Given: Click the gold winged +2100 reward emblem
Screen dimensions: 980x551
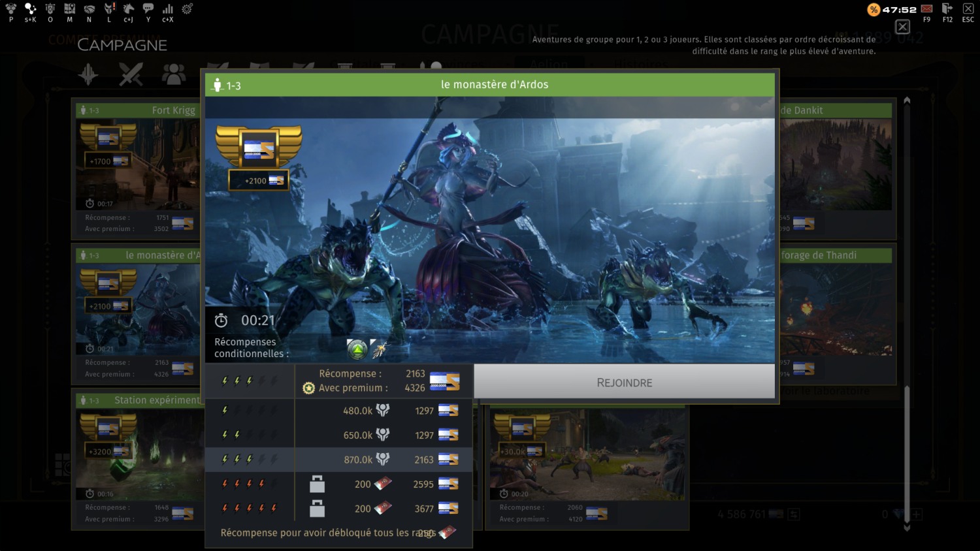Looking at the screenshot, I should [259, 157].
